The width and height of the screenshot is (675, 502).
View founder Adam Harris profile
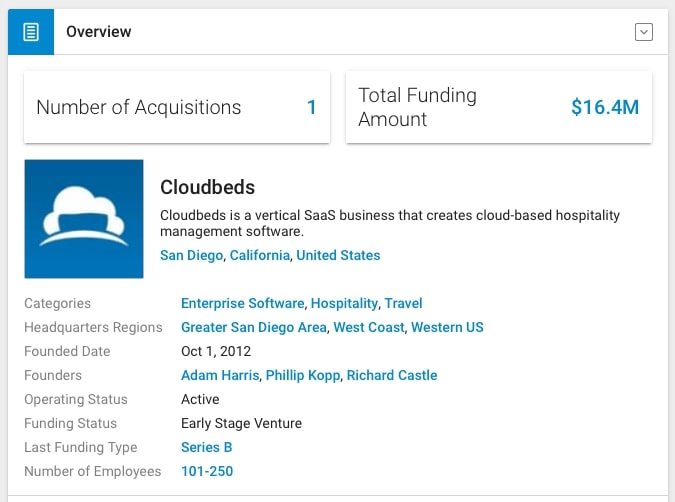(220, 375)
